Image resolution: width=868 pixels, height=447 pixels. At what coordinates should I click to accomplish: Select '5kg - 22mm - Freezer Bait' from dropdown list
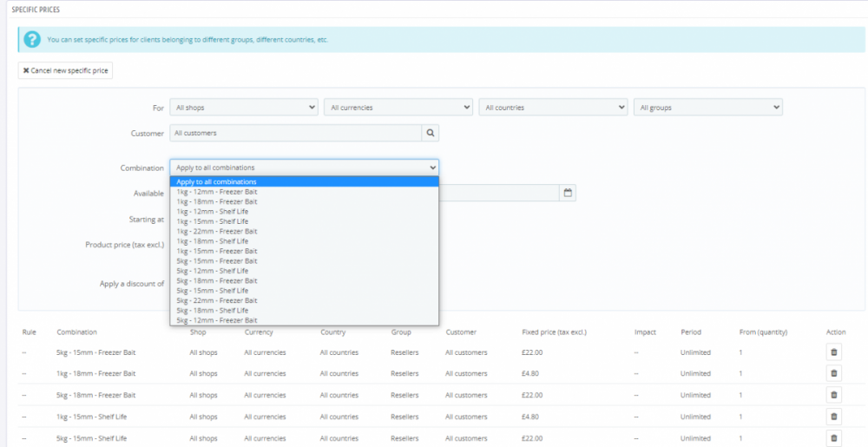tap(216, 300)
